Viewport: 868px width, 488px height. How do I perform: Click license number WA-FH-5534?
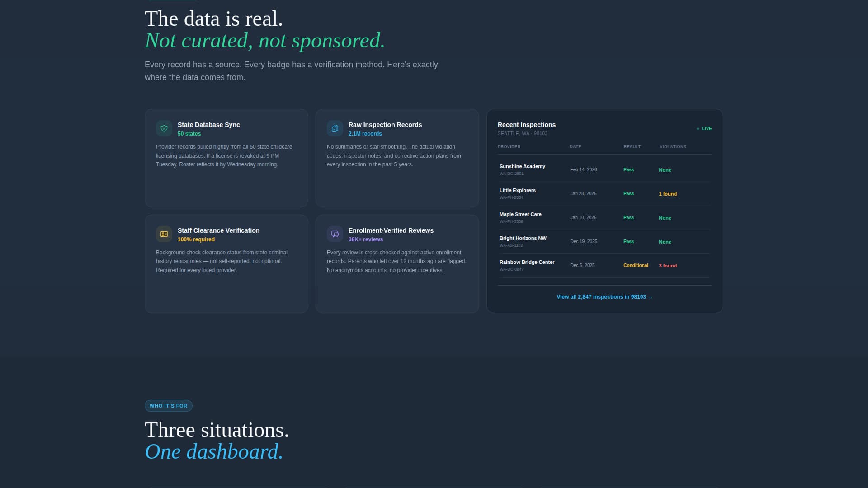pos(511,197)
